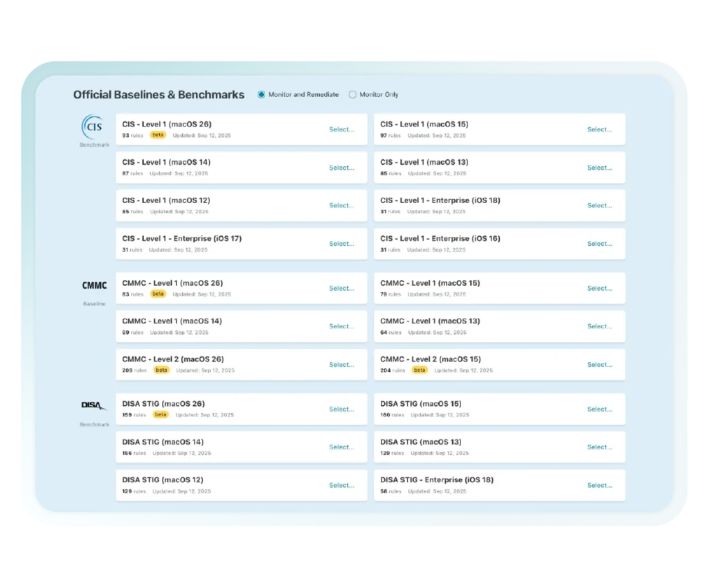
Task: Open Select… for CMMC Level 1 macOS 13
Action: (600, 326)
